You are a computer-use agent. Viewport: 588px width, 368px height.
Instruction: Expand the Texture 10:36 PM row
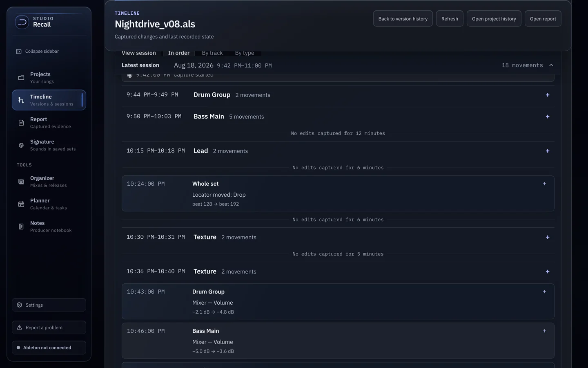548,272
